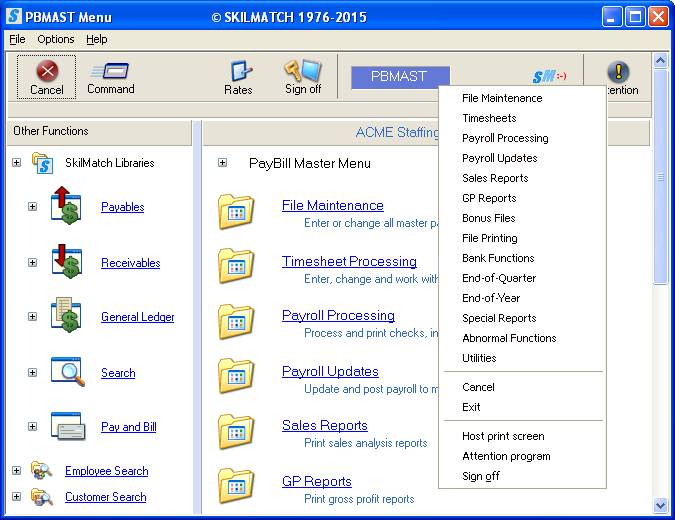Click the Attention exclamation icon

619,71
